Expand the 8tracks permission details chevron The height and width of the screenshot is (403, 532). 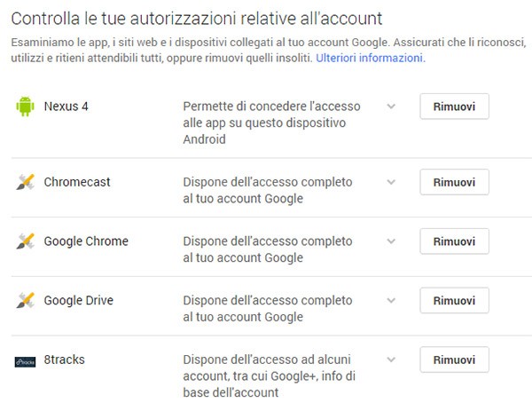click(391, 360)
